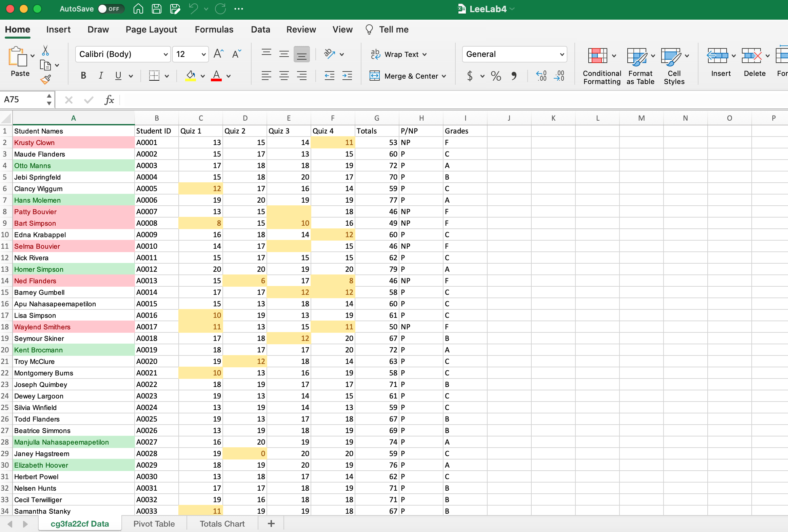Click Cell Styles button
Image resolution: width=788 pixels, height=532 pixels.
click(674, 66)
